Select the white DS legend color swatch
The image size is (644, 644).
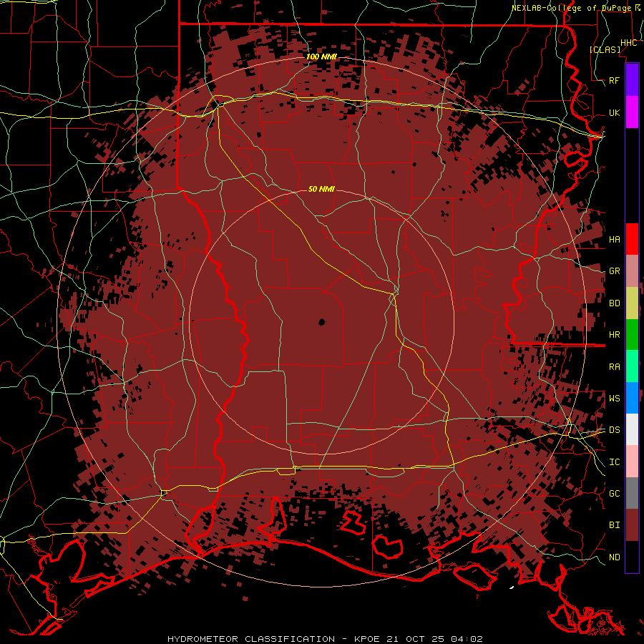pyautogui.click(x=632, y=429)
